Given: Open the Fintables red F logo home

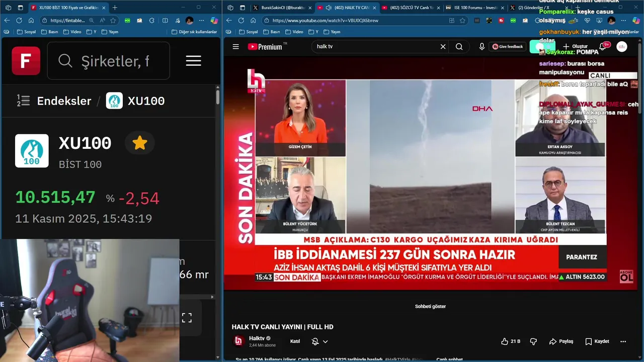Looking at the screenshot, I should click(26, 61).
